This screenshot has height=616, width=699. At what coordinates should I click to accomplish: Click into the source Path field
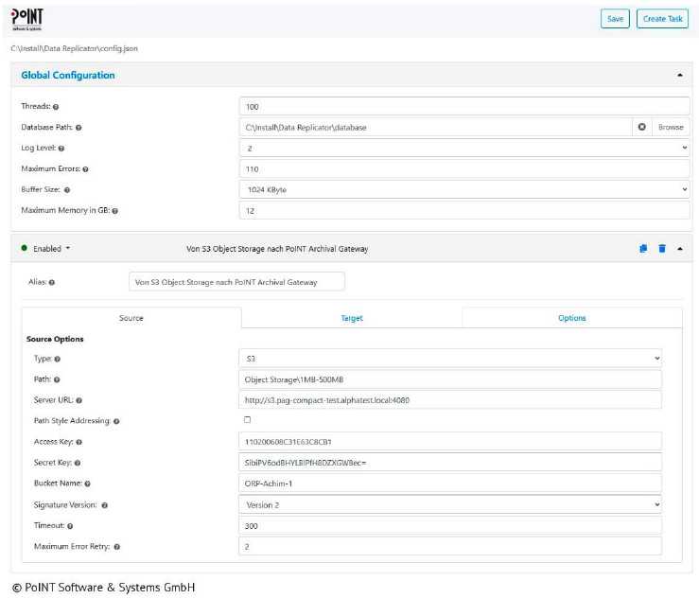(450, 379)
